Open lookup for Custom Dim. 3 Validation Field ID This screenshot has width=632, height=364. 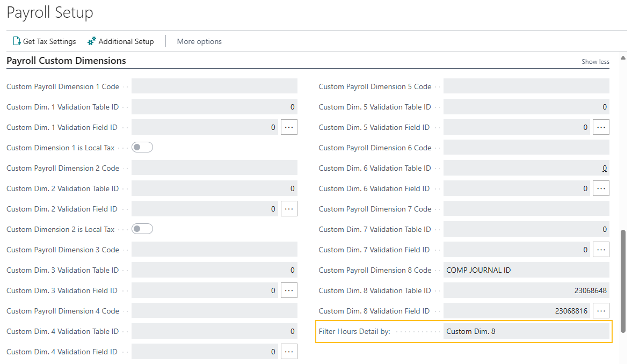coord(289,290)
